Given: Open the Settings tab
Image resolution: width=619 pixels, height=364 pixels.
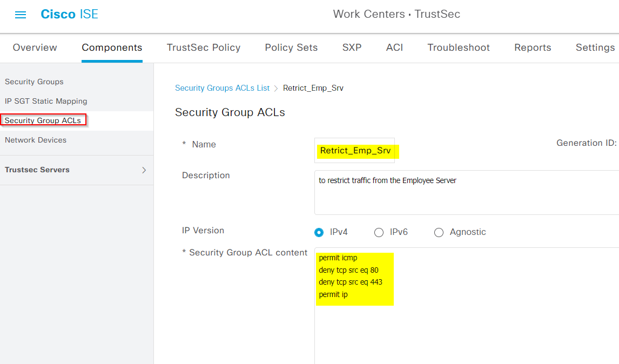Looking at the screenshot, I should tap(595, 48).
